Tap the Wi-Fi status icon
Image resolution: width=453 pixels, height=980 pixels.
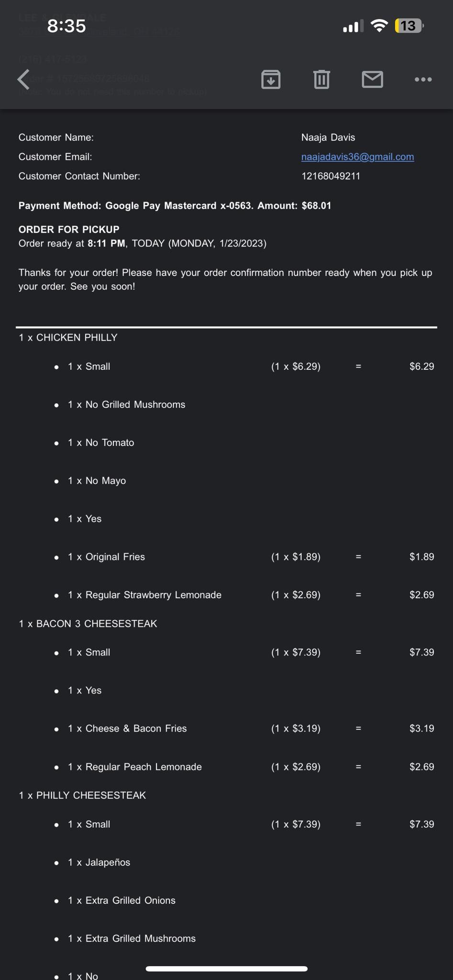click(x=379, y=26)
